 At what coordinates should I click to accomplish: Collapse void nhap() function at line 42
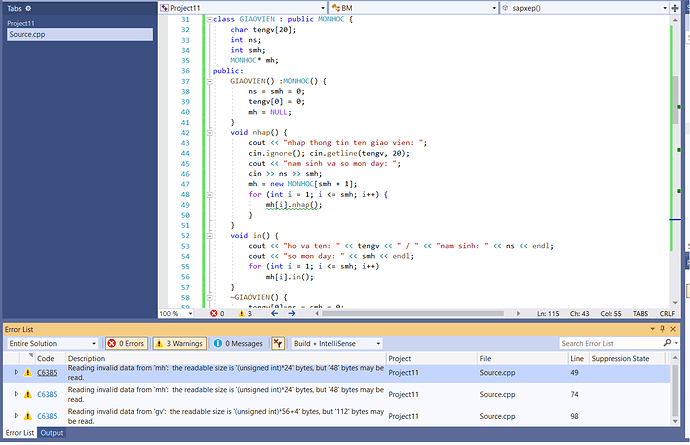(x=209, y=132)
